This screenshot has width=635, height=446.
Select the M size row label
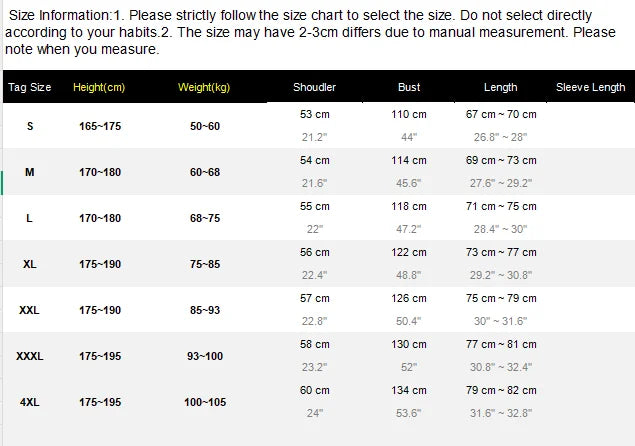30,172
